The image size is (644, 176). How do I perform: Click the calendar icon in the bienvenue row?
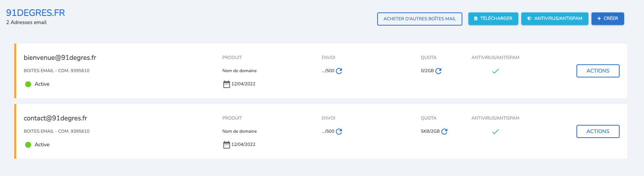pyautogui.click(x=226, y=84)
